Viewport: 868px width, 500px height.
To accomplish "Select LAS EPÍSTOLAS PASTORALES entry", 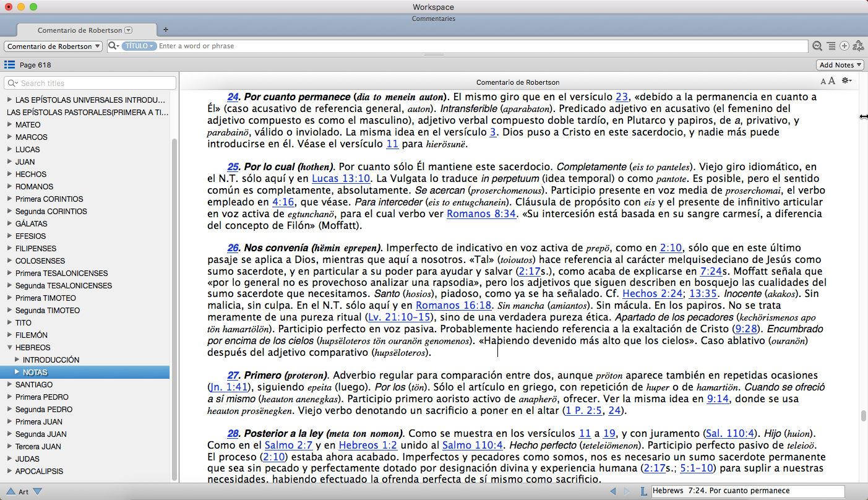I will click(87, 112).
